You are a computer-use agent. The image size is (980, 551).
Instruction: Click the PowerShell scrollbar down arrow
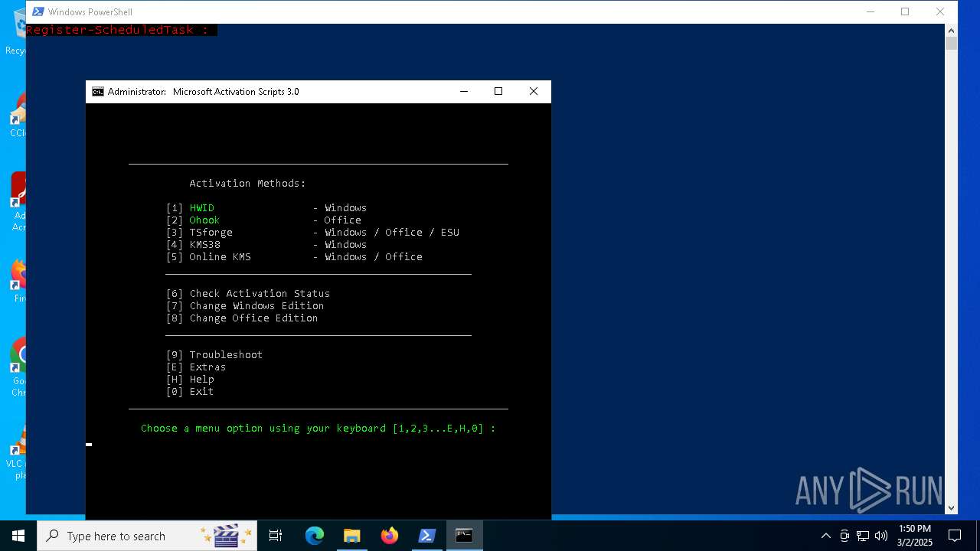pyautogui.click(x=952, y=507)
